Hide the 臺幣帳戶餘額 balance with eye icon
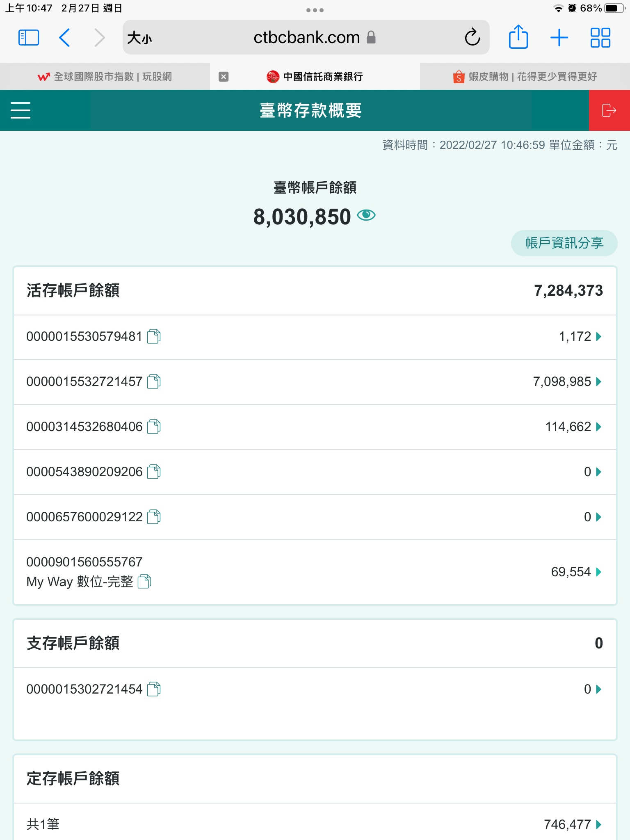 point(366,215)
